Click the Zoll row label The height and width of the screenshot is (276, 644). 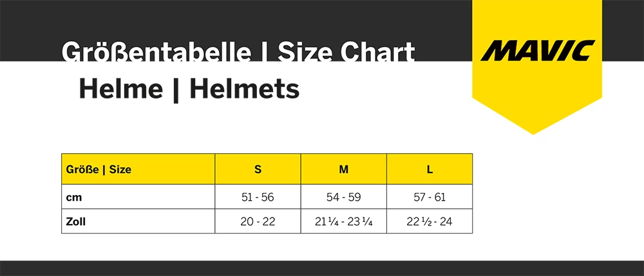(76, 222)
